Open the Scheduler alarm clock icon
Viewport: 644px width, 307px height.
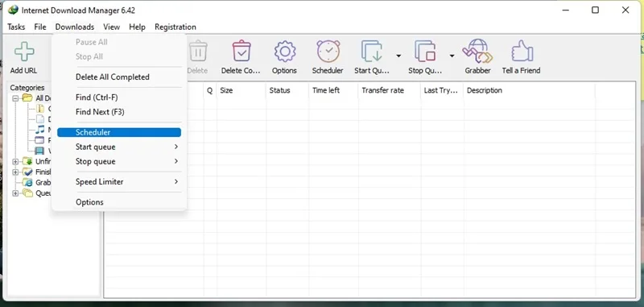(x=328, y=51)
